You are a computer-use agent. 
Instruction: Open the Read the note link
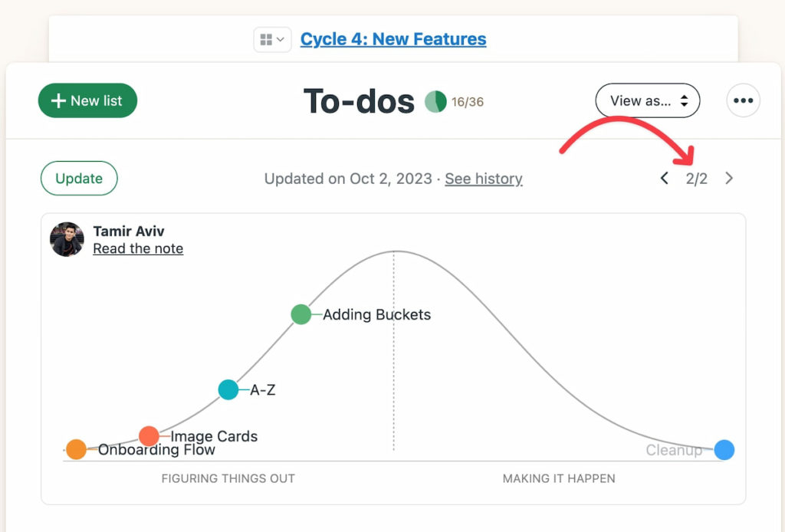pyautogui.click(x=138, y=248)
